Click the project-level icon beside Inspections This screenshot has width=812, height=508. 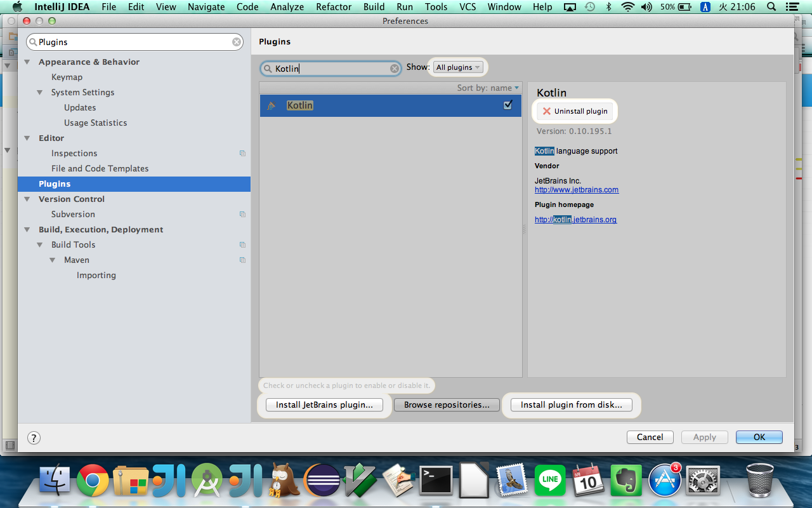pyautogui.click(x=242, y=154)
